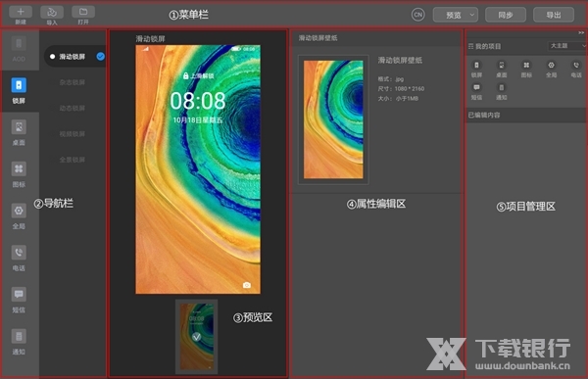Choose the 动态锁屏 lock screen type

pyautogui.click(x=72, y=109)
